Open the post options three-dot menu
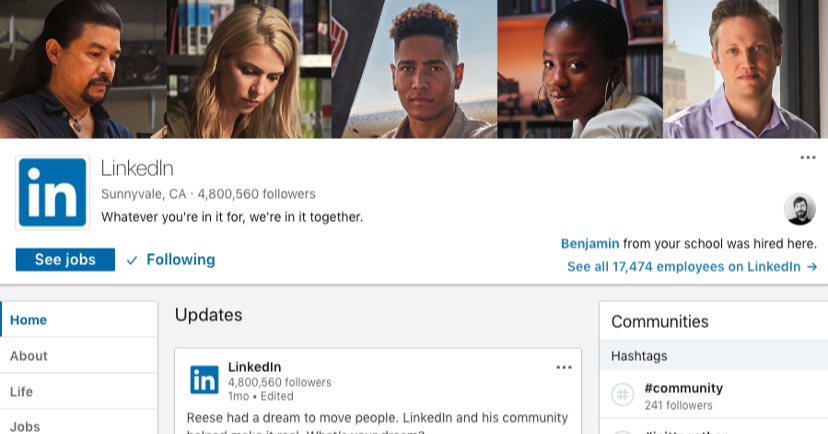Screen dimensions: 828x434 pyautogui.click(x=564, y=367)
